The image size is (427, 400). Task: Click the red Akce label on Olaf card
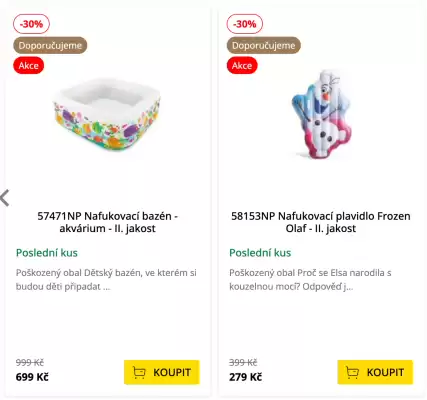pos(242,65)
